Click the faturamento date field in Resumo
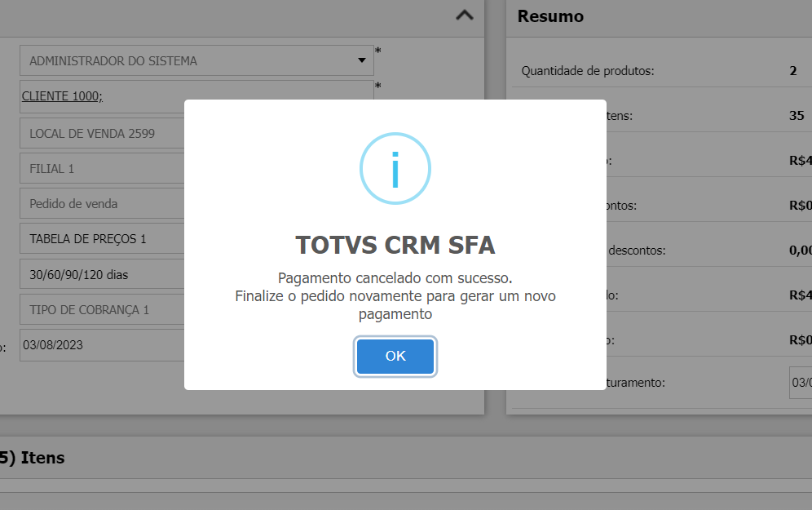This screenshot has height=510, width=812. [x=801, y=382]
